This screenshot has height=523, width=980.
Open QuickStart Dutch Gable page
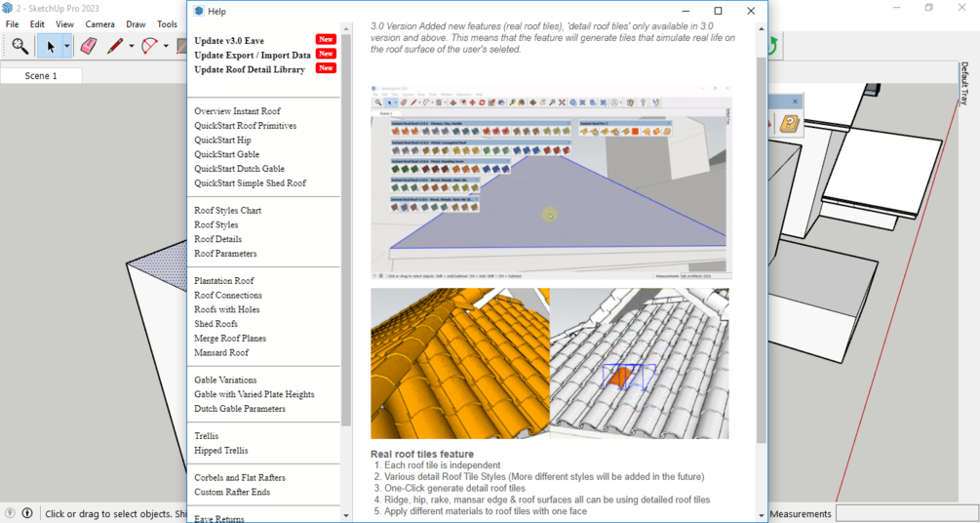click(x=239, y=169)
